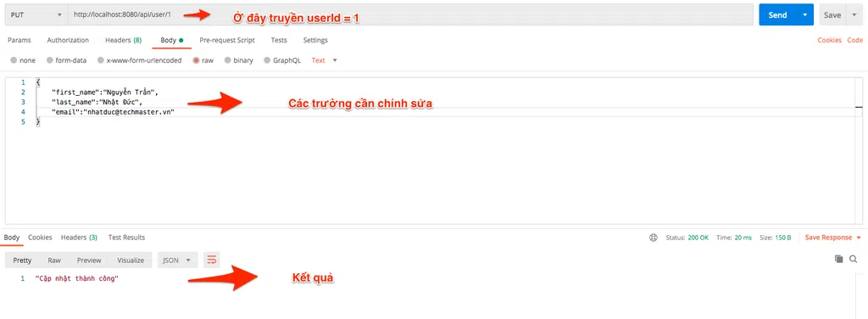Image resolution: width=868 pixels, height=319 pixels.
Task: Open the Visualize response view
Action: (x=131, y=260)
